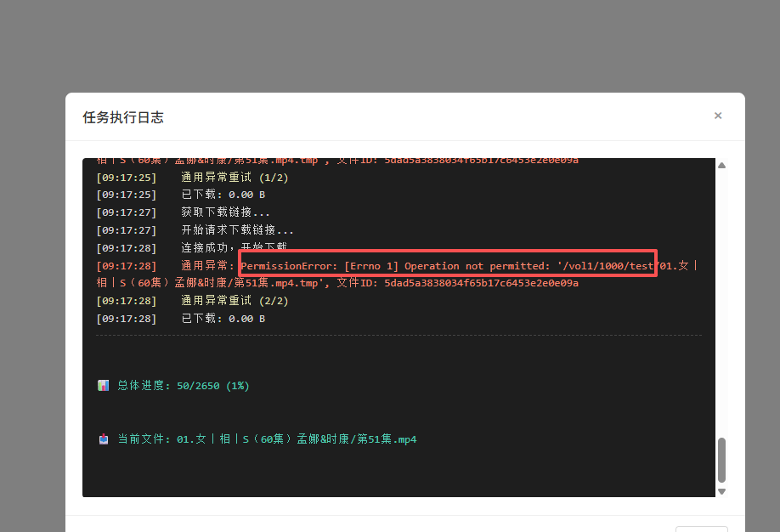Click the 任务执行日志 dialog title
The image size is (780, 532).
pyautogui.click(x=123, y=117)
